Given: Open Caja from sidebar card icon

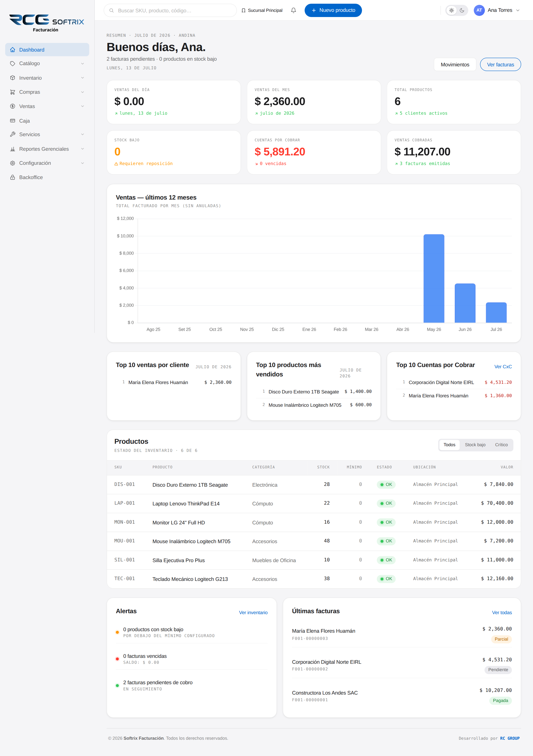Looking at the screenshot, I should pyautogui.click(x=13, y=121).
